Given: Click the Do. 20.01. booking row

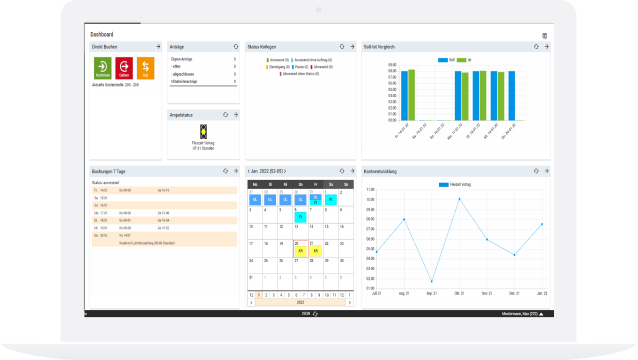Looking at the screenshot, I should 164,239.
